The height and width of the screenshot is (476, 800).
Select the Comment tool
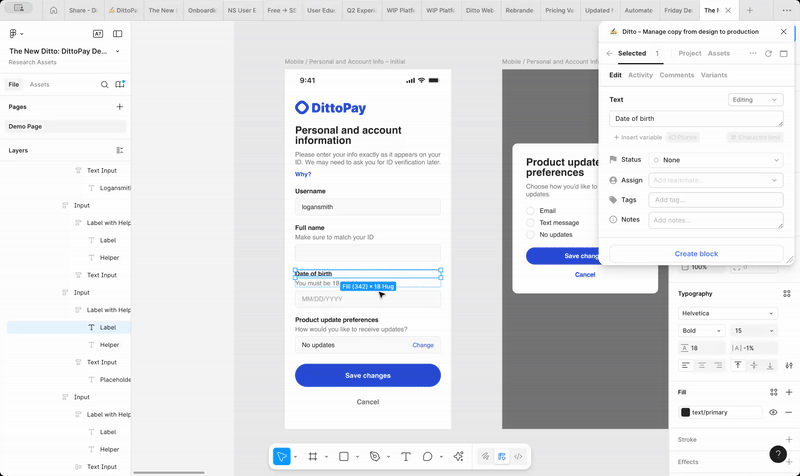(428, 456)
